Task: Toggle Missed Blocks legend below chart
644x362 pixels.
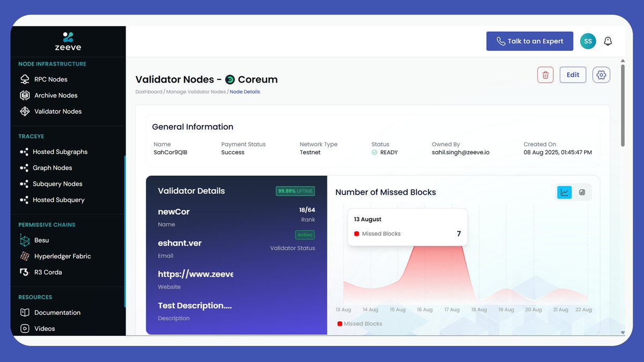Action: [360, 324]
